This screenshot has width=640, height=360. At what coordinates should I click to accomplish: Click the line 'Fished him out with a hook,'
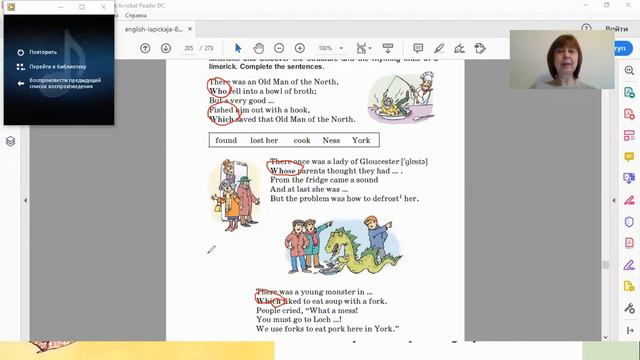pyautogui.click(x=260, y=110)
